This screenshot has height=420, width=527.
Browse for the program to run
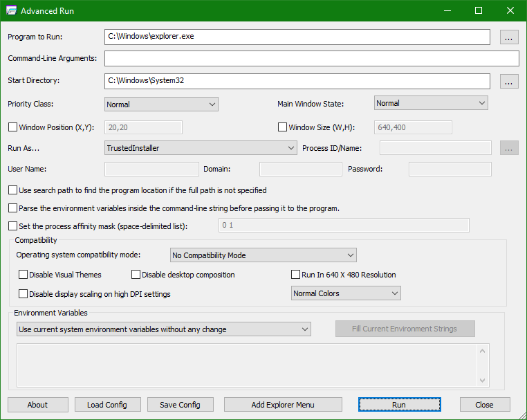click(509, 37)
